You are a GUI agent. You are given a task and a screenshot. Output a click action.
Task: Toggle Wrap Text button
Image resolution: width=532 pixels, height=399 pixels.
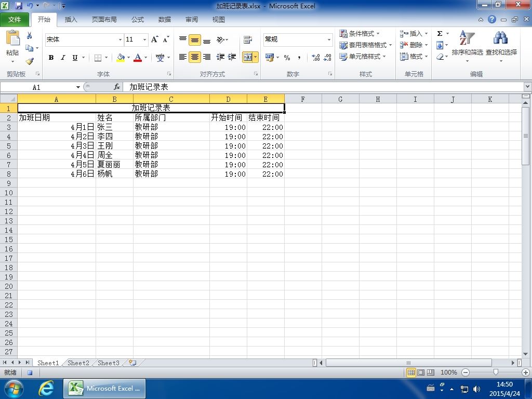pyautogui.click(x=248, y=39)
